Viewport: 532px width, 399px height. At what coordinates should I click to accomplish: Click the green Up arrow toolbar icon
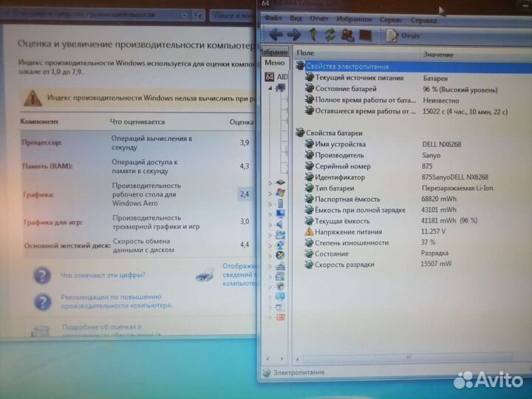[313, 34]
